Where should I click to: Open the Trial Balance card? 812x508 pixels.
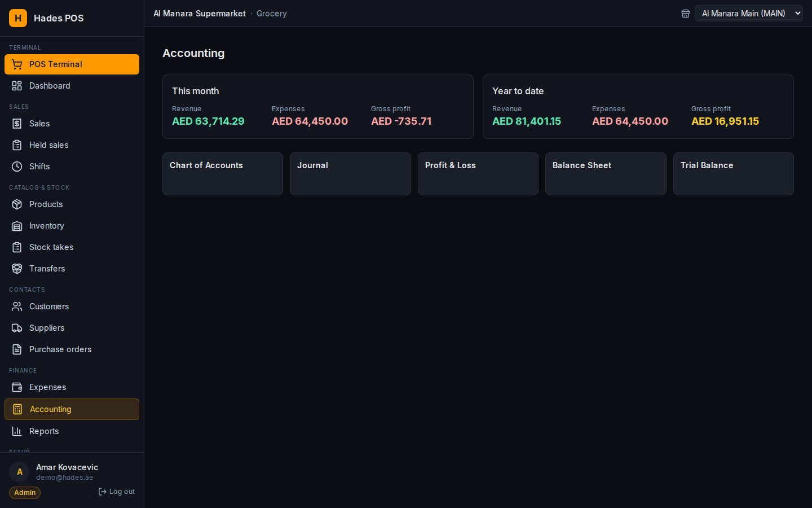tap(734, 174)
